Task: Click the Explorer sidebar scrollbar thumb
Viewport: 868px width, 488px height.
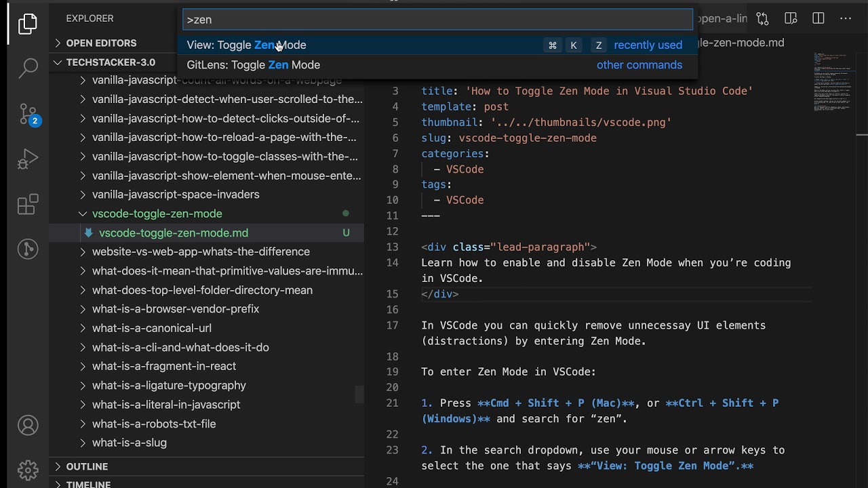Action: [359, 394]
